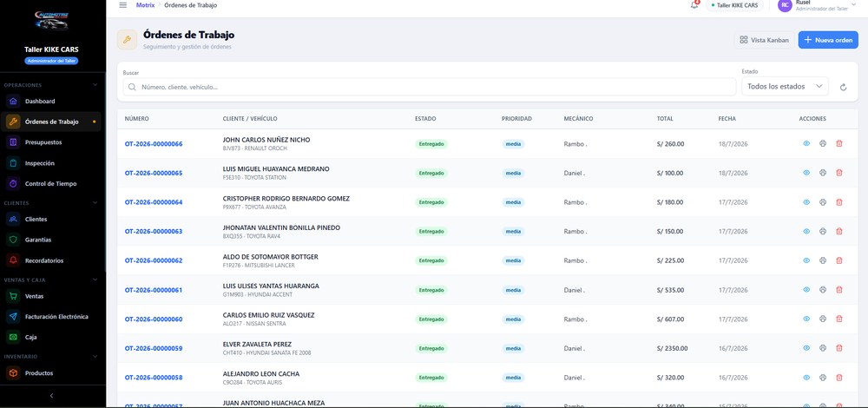Open the Todos los estados dropdown
The height and width of the screenshot is (408, 868).
(x=785, y=86)
